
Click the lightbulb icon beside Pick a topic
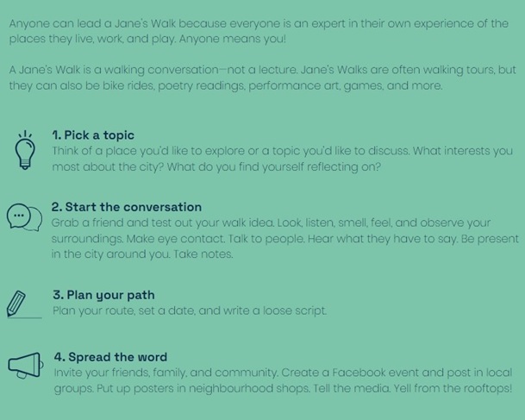tap(25, 150)
